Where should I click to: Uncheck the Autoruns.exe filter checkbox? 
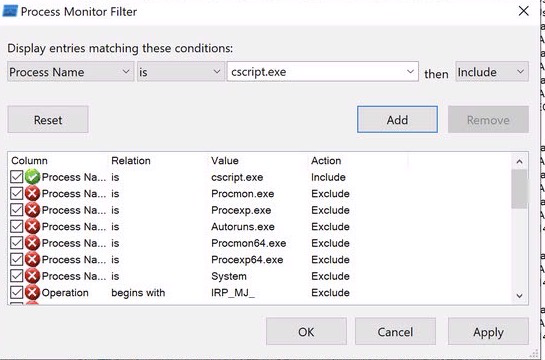click(x=16, y=227)
